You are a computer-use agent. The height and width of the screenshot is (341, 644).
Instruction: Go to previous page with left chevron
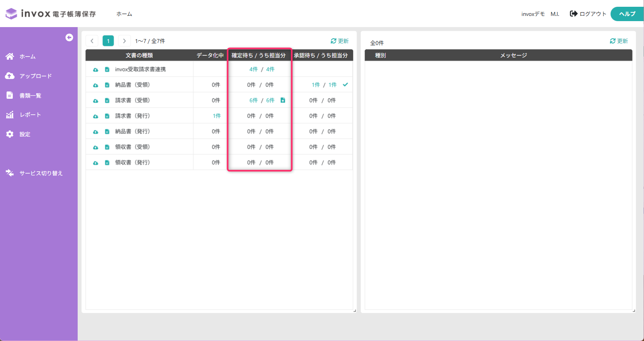[92, 41]
